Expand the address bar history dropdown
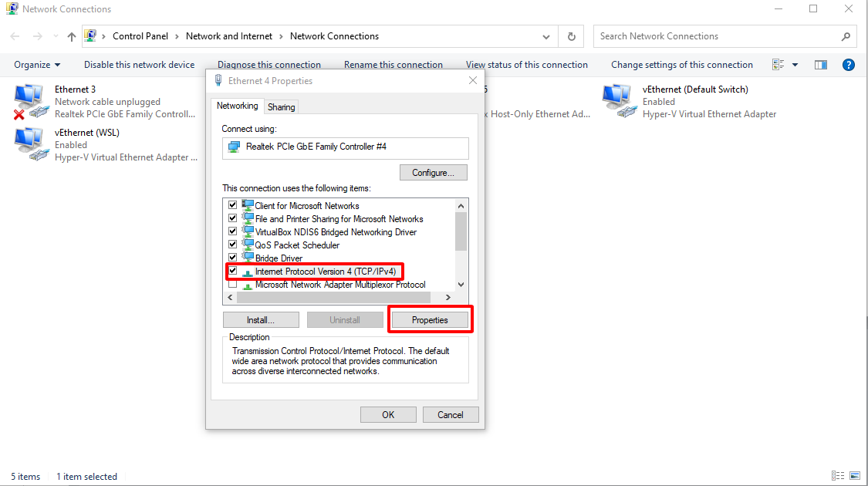This screenshot has width=868, height=486. point(545,36)
